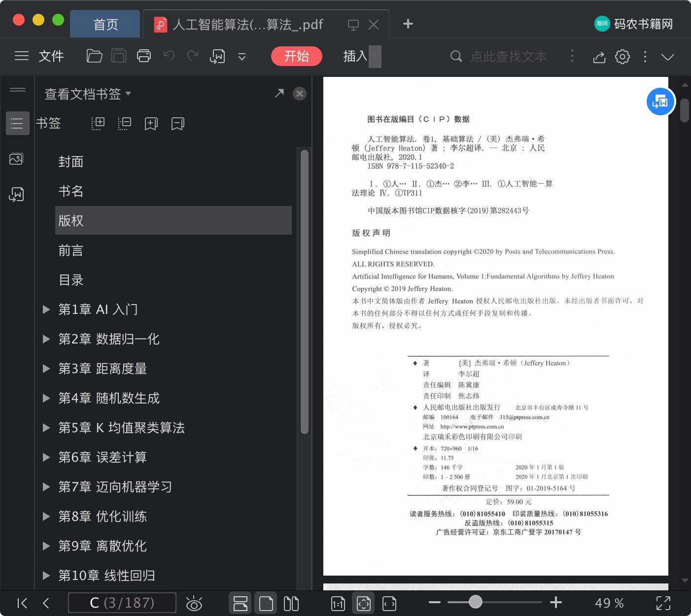Expand 第6章 误差计算 bookmark
This screenshot has height=616, width=691.
46,457
